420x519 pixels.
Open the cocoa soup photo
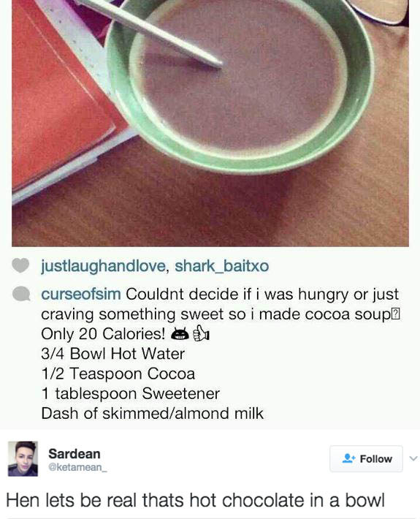(210, 123)
